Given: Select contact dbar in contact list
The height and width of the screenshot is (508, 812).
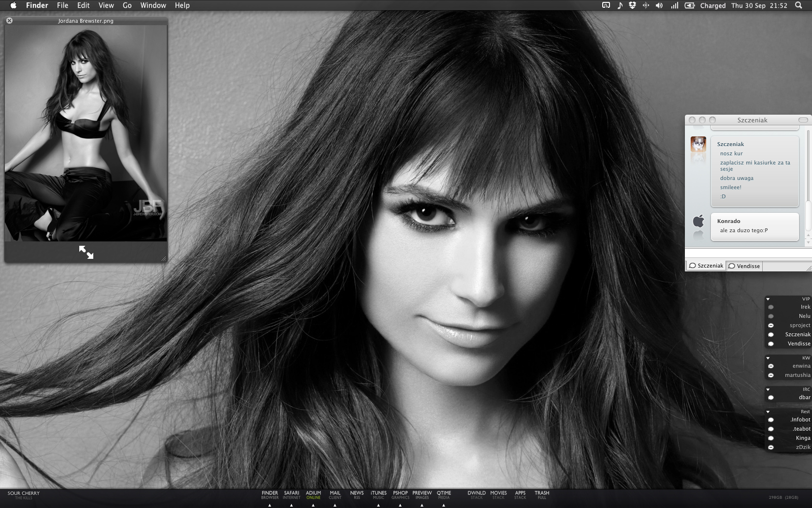Looking at the screenshot, I should (788, 397).
